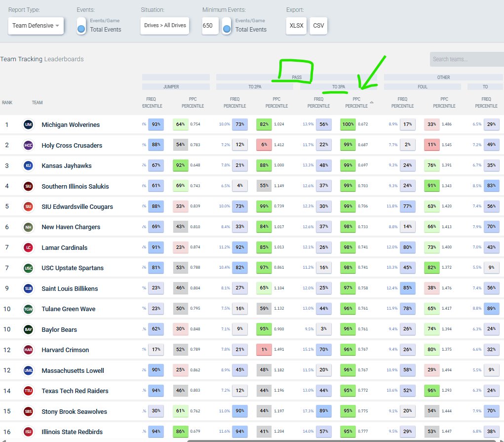Open the Baylor Bears team link

(x=59, y=329)
